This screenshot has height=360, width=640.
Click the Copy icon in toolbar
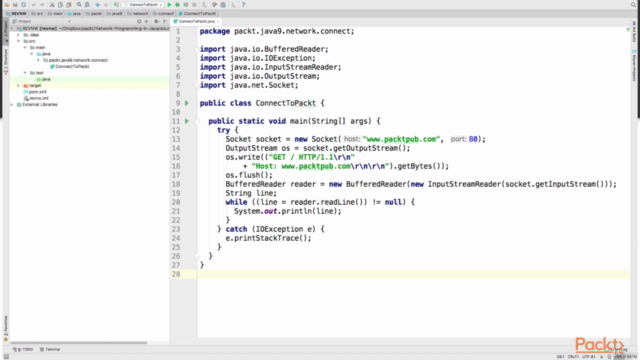(x=60, y=4)
